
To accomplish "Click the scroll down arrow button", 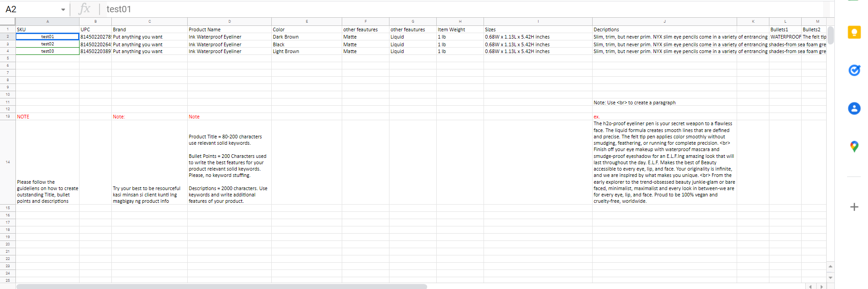I will pos(830,277).
